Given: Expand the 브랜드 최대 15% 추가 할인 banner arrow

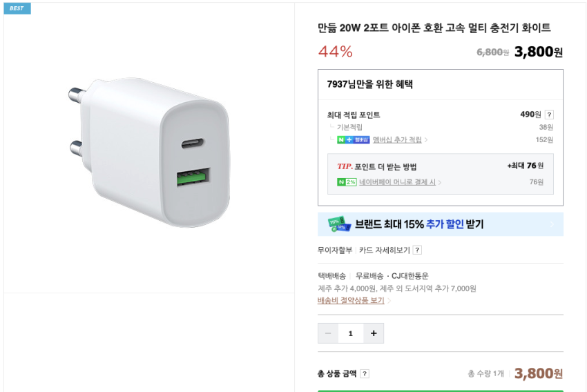Looking at the screenshot, I should 551,224.
